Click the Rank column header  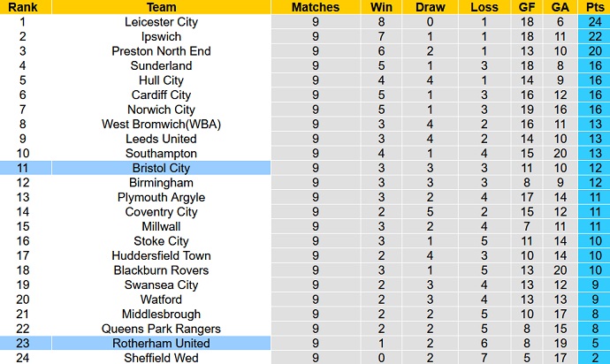[26, 7]
